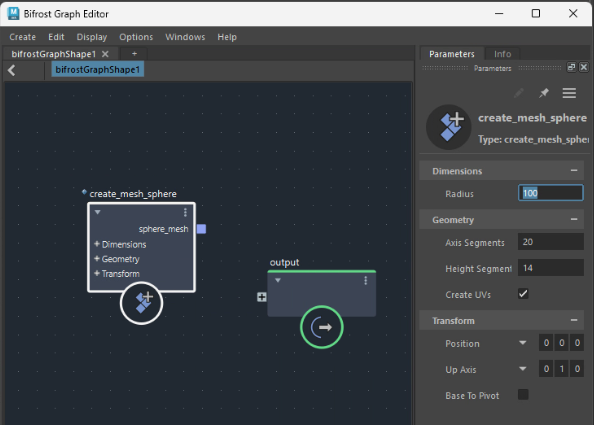
Task: Select the create_mesh_sphere node title
Action: click(133, 194)
